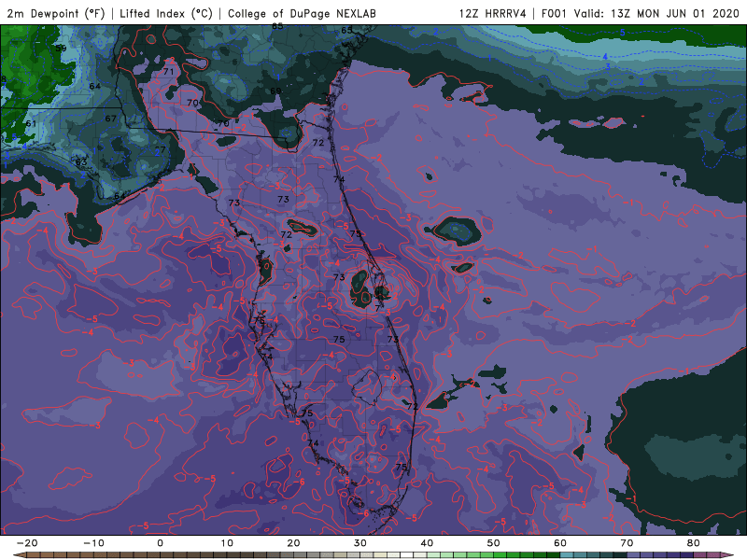Click the "F001" forecast hour text
Screen dimensions: 747x560
555,13
